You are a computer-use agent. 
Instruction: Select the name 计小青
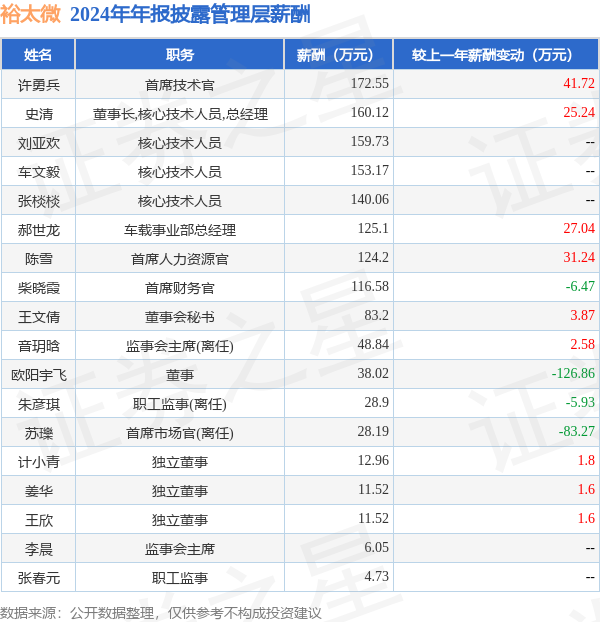[x=39, y=462]
